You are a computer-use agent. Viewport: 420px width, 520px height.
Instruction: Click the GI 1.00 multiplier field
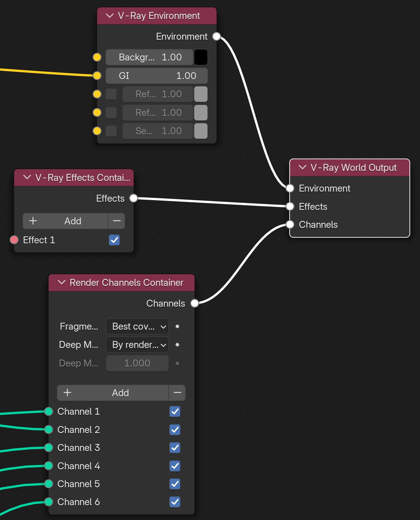coord(157,76)
